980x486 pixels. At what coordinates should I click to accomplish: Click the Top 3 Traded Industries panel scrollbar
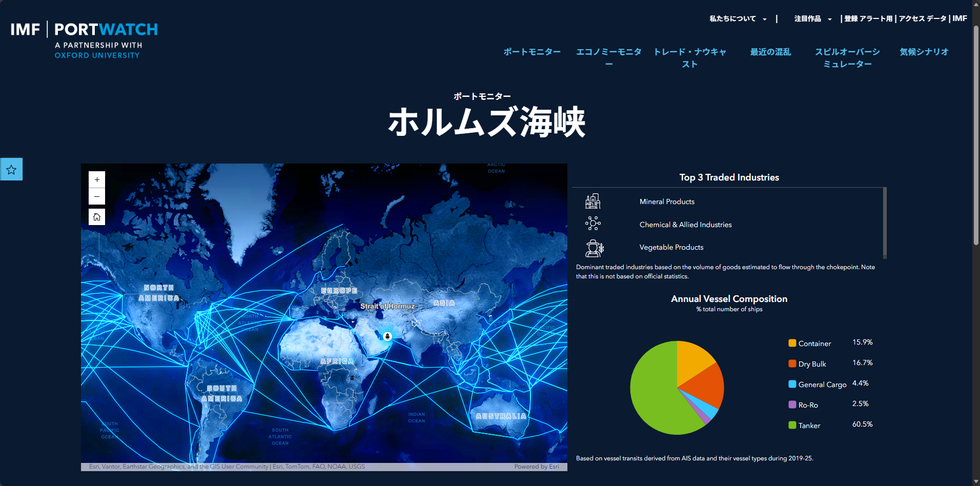pos(885,222)
